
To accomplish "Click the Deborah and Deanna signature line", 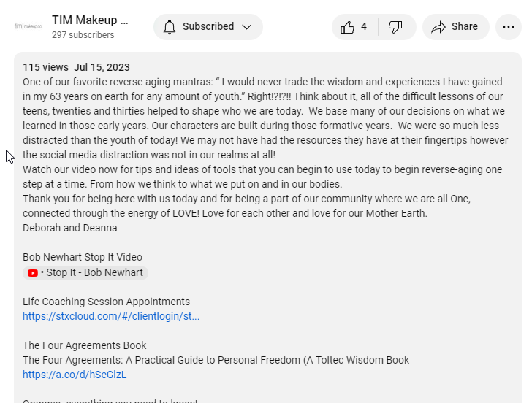I will click(x=69, y=228).
